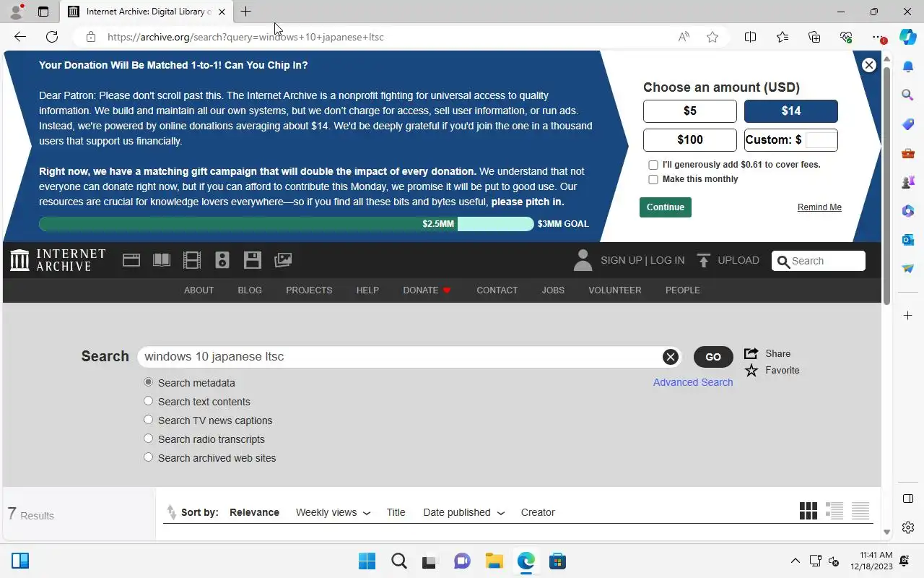This screenshot has width=924, height=578.
Task: Switch to extended list view
Action: point(834,511)
